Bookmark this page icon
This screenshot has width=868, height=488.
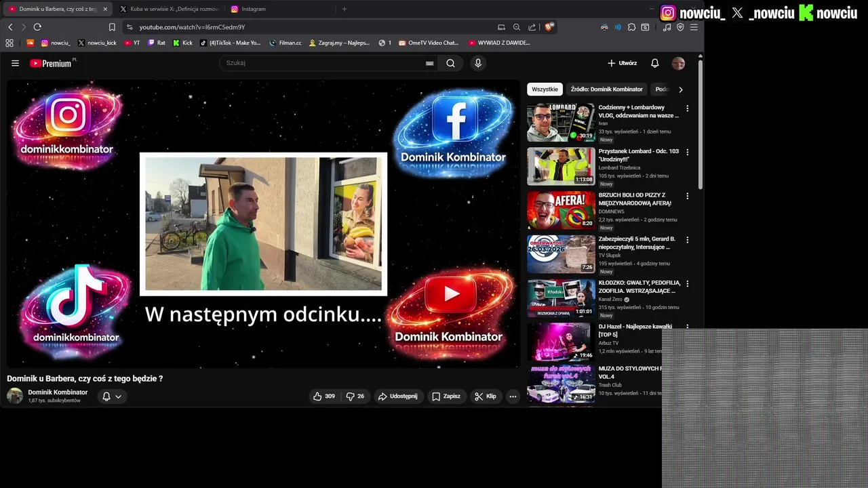coord(112,27)
